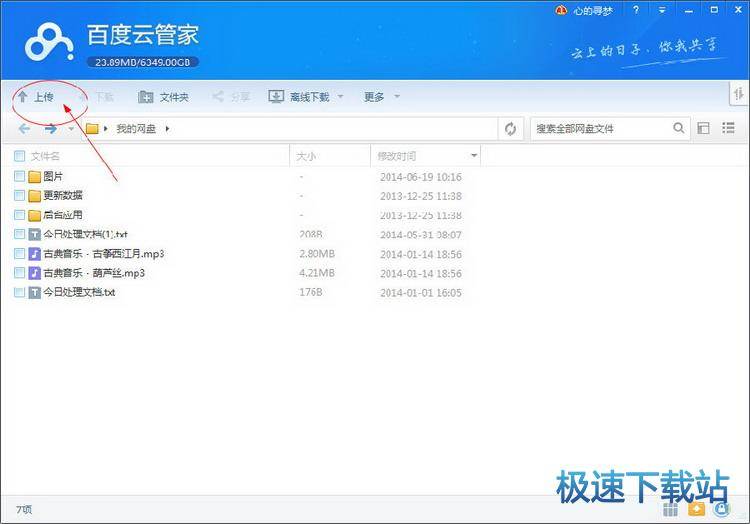Click the 图片 folder icon
This screenshot has width=750, height=524.
coord(34,176)
